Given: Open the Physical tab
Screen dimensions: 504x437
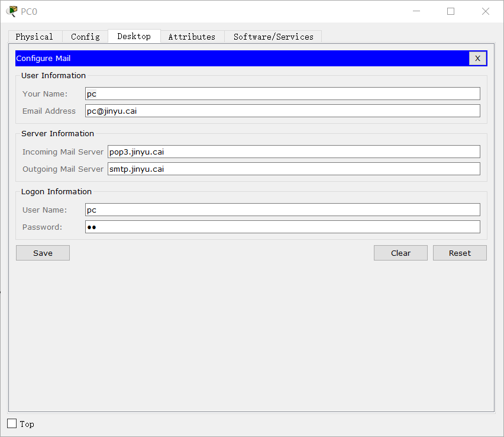Looking at the screenshot, I should click(35, 37).
